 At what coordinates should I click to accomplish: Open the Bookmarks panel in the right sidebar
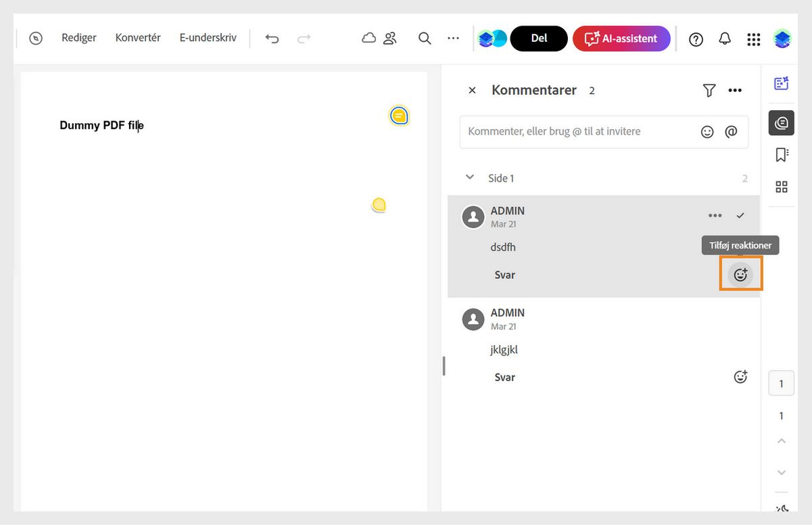click(x=781, y=154)
